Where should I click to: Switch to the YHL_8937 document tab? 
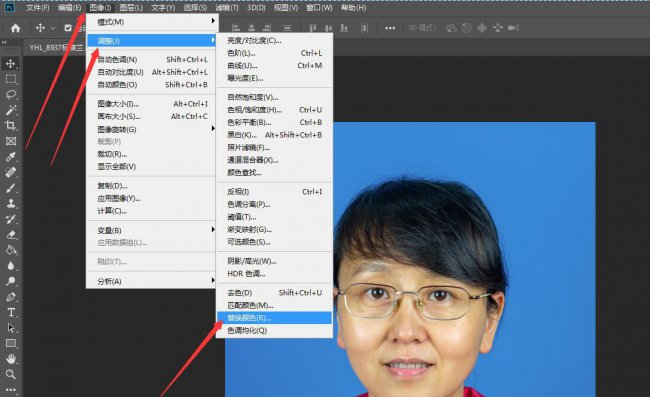[x=56, y=48]
